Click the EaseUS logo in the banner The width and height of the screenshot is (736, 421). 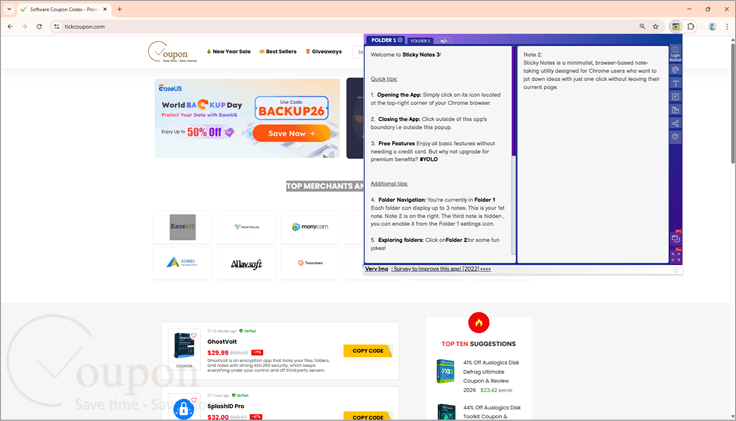click(170, 88)
